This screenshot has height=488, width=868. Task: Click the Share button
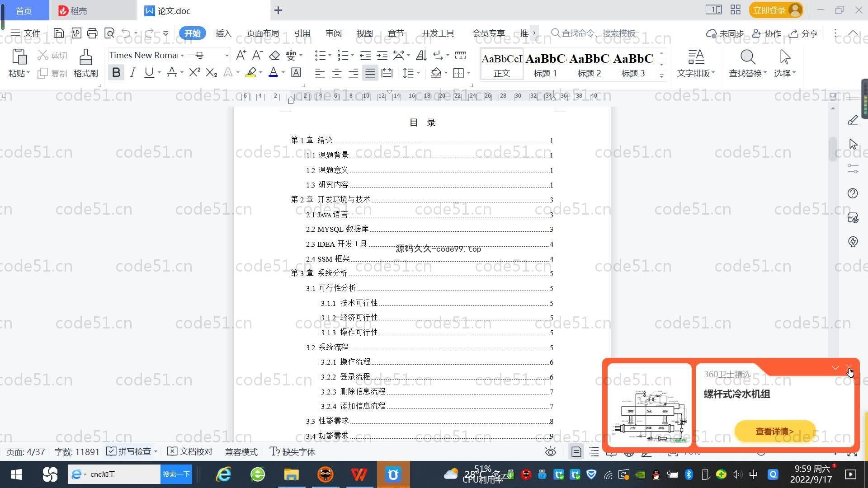803,33
